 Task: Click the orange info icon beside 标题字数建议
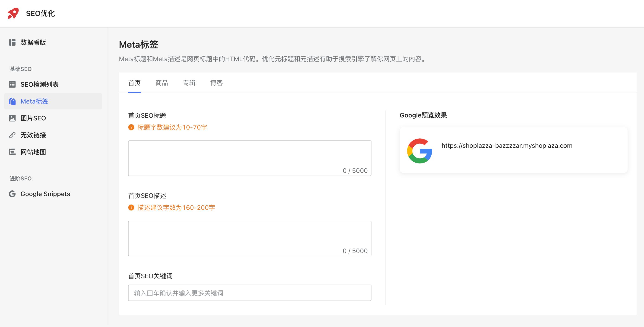pyautogui.click(x=131, y=127)
